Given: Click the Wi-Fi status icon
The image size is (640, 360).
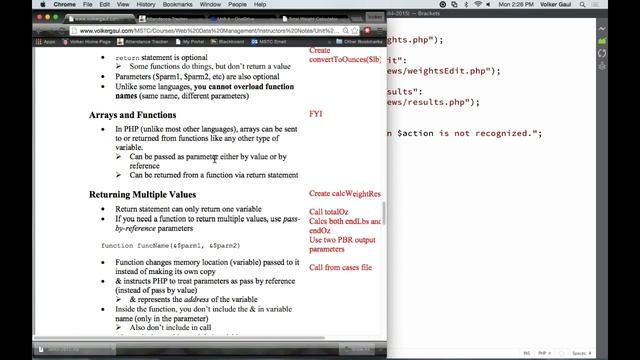Looking at the screenshot, I should tap(478, 4).
